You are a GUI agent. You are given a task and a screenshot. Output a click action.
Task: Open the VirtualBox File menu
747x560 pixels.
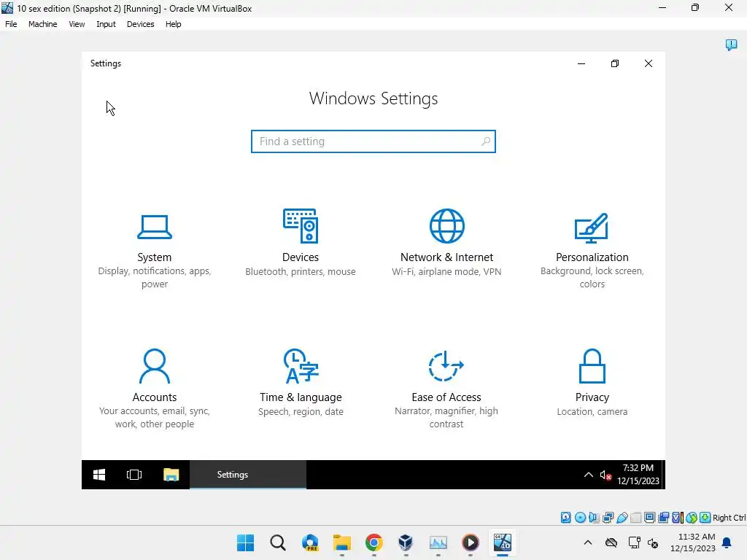(11, 24)
